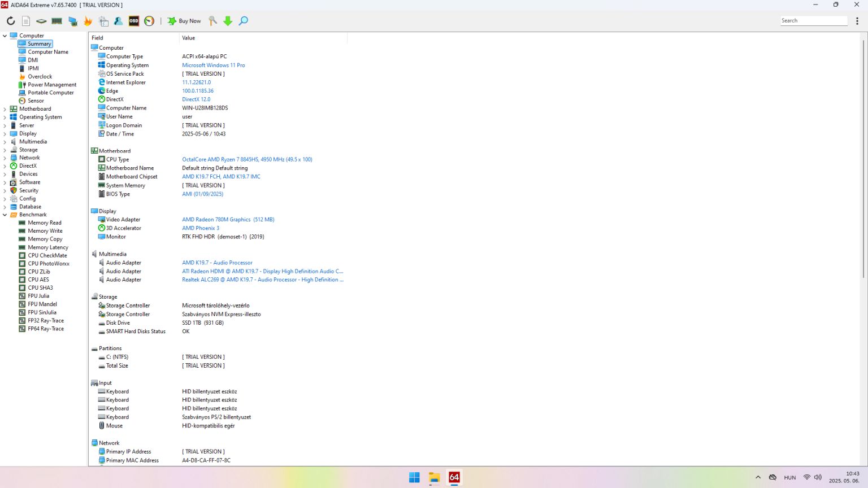Open the Report page icon
Viewport: 868px width, 488px height.
[x=26, y=21]
